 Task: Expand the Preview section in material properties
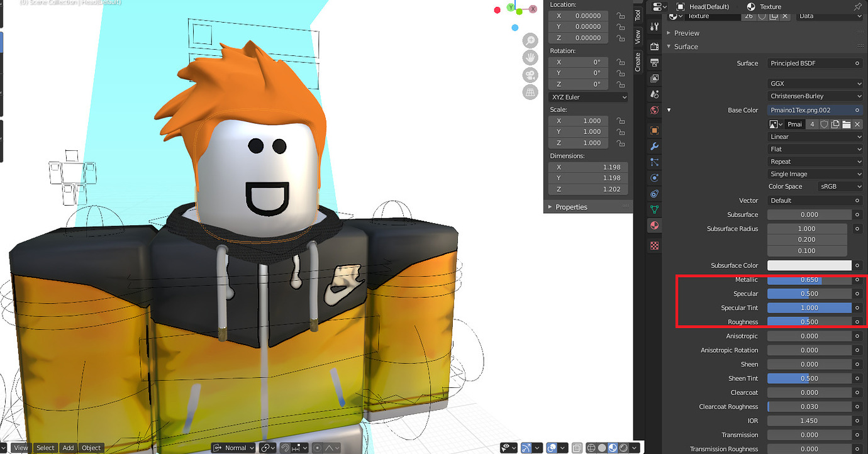point(687,32)
